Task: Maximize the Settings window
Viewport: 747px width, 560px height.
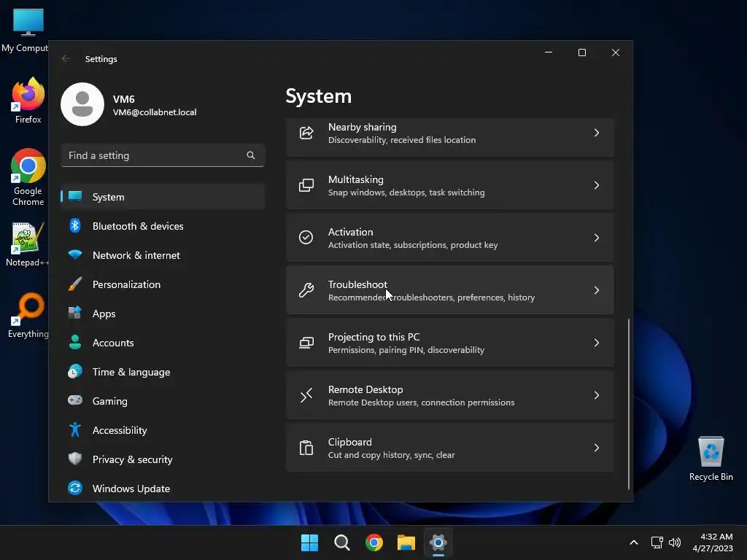Action: [581, 52]
